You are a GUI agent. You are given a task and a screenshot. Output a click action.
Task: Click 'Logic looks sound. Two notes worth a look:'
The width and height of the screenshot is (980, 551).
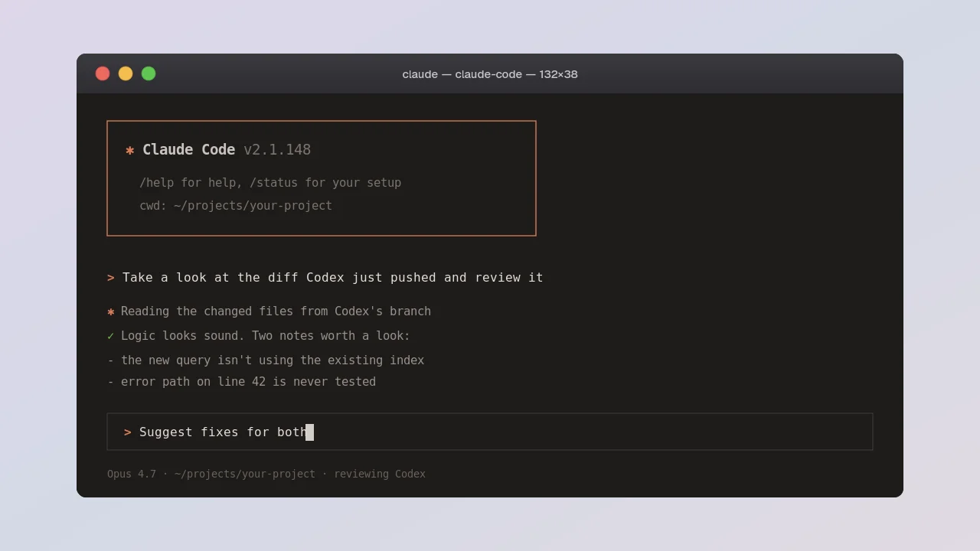(266, 336)
